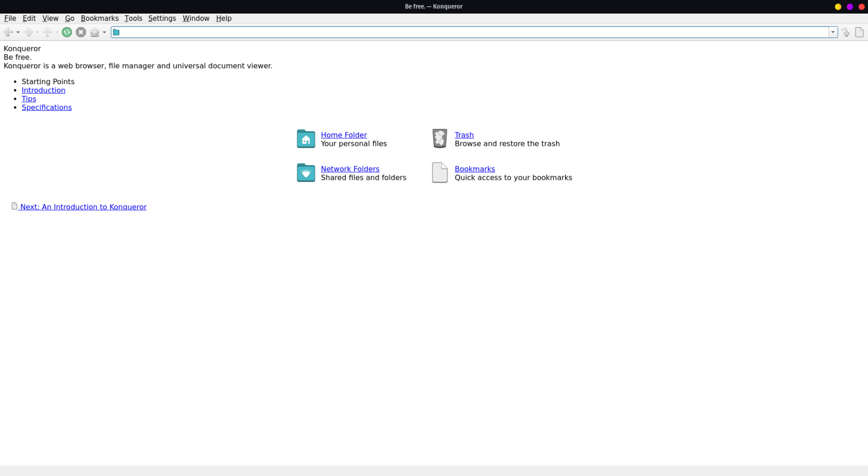Open the Settings menu

click(x=162, y=18)
